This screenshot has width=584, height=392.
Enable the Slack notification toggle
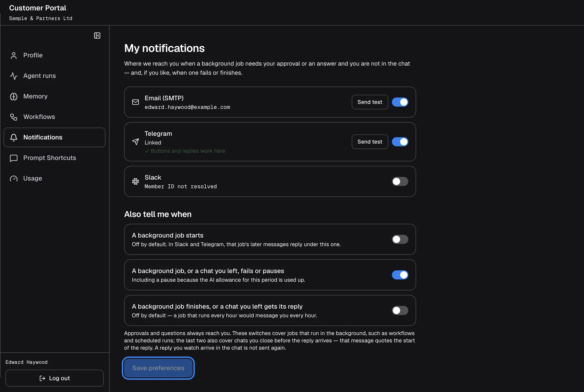[400, 181]
